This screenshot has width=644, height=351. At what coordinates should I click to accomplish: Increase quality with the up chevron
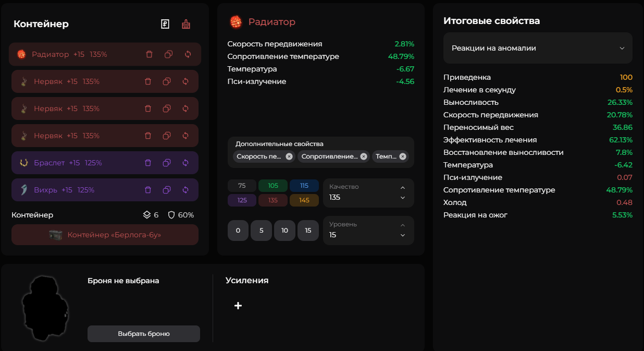(x=403, y=188)
